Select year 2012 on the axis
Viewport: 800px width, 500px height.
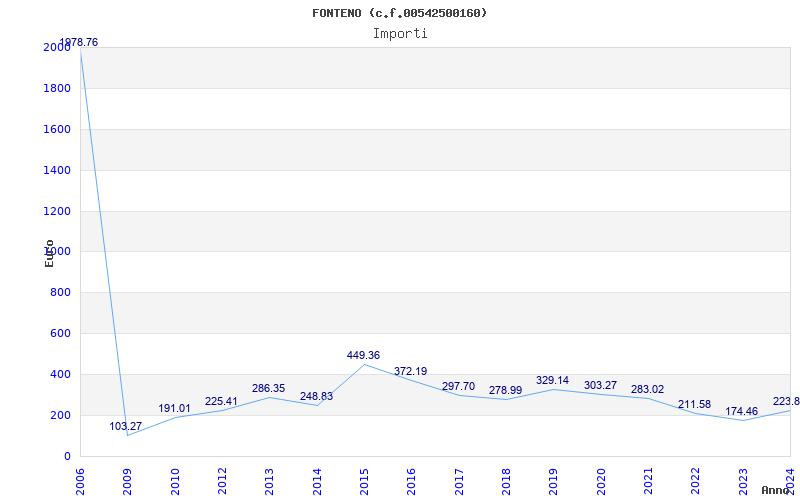point(222,481)
